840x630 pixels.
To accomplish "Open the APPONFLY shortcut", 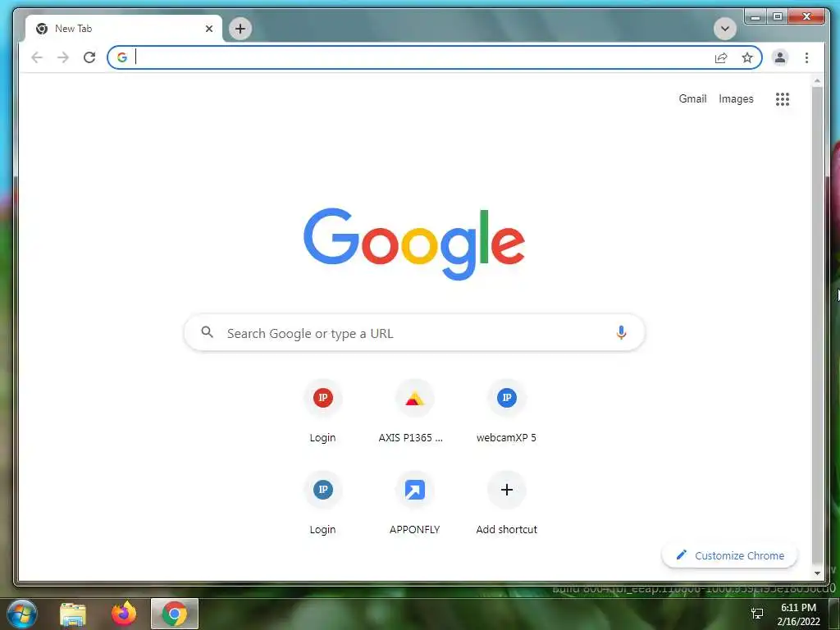I will [x=414, y=504].
